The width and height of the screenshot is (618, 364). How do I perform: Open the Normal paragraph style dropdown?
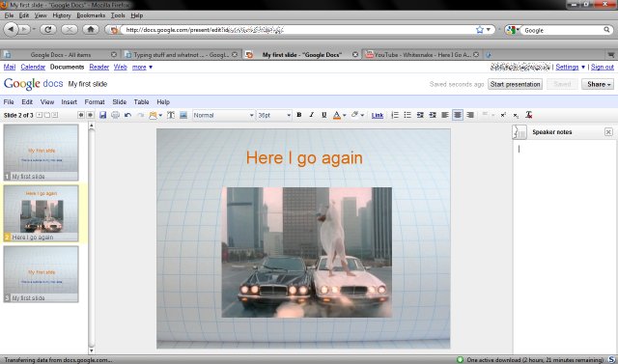pyautogui.click(x=223, y=115)
